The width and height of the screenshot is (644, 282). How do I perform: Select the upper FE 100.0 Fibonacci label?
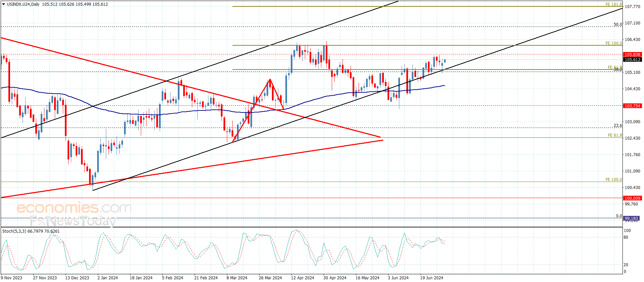click(x=614, y=43)
